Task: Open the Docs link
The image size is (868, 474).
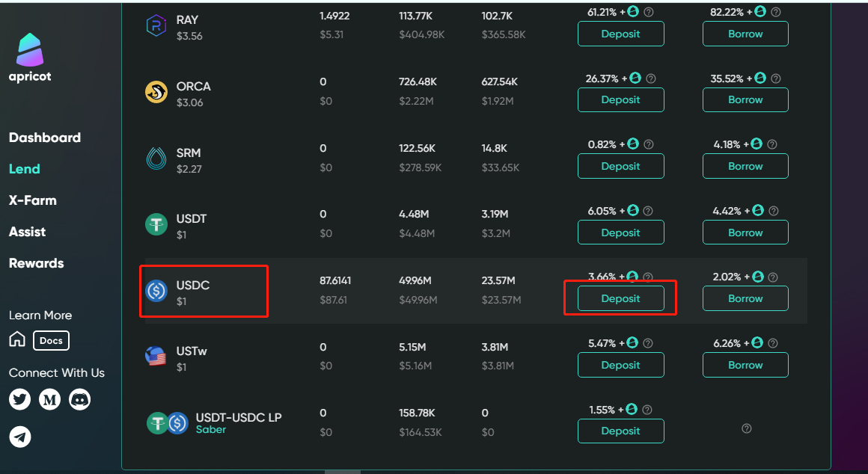Action: [51, 341]
